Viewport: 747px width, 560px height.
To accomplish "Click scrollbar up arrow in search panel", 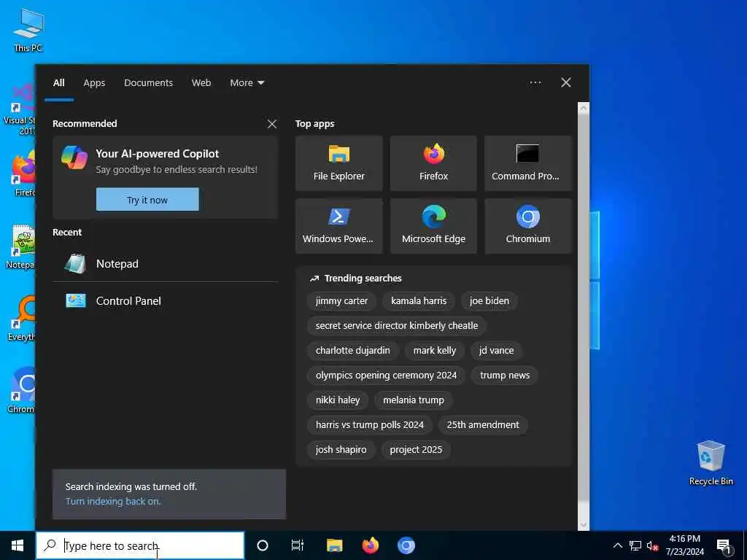I will [x=583, y=108].
